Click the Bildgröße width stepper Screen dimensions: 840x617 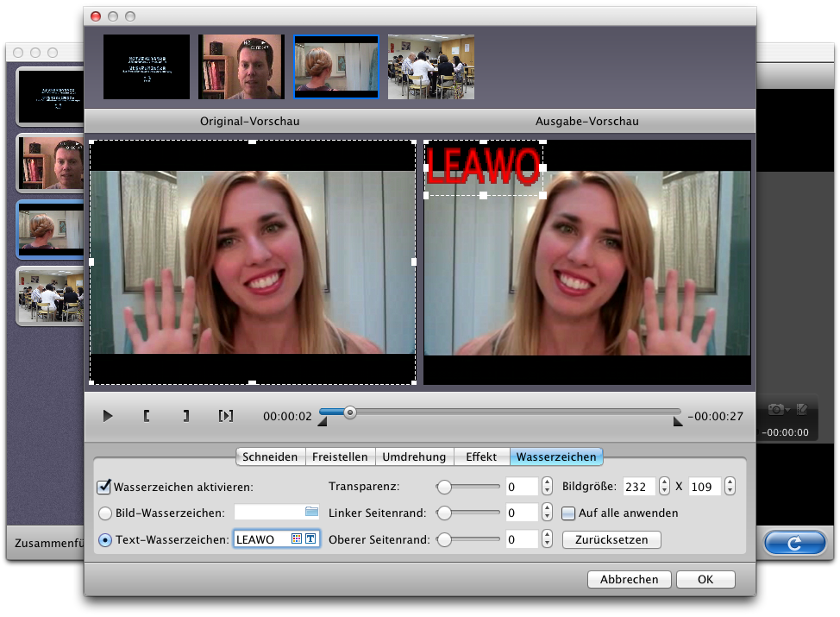point(664,487)
